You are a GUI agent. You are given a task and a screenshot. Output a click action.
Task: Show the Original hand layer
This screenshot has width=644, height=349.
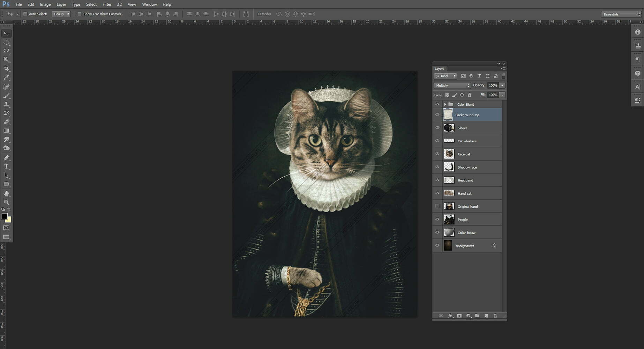point(437,206)
